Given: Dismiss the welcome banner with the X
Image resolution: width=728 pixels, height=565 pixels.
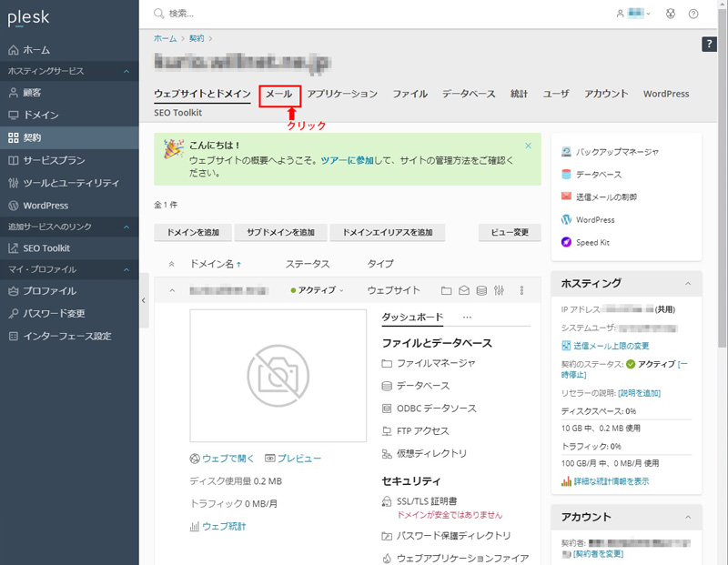Looking at the screenshot, I should [528, 146].
